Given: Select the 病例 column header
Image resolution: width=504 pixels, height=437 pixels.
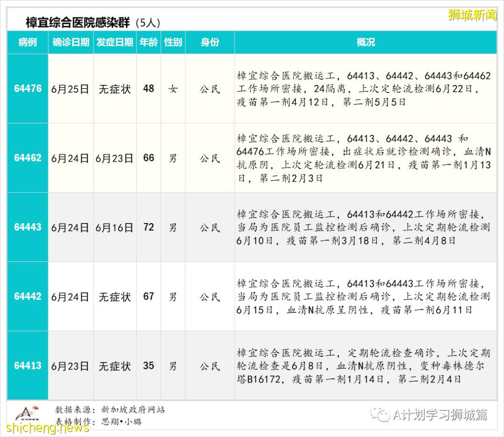Looking at the screenshot, I should click(x=27, y=42).
